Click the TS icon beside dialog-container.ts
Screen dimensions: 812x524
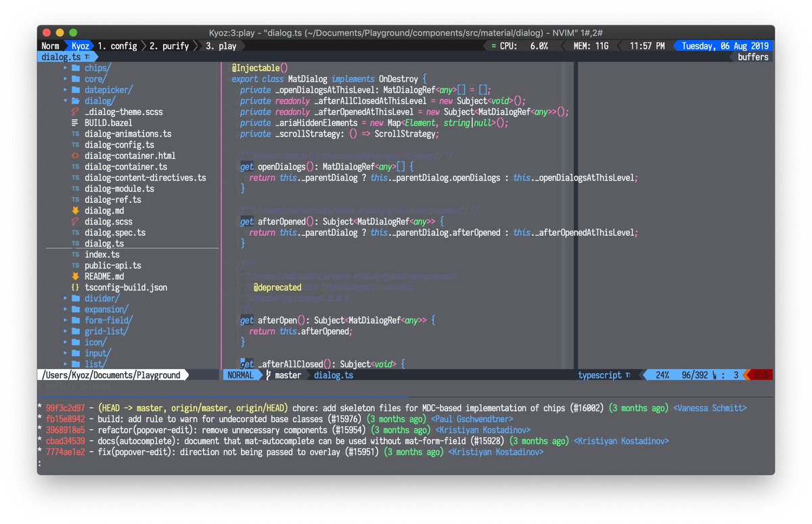[x=75, y=167]
